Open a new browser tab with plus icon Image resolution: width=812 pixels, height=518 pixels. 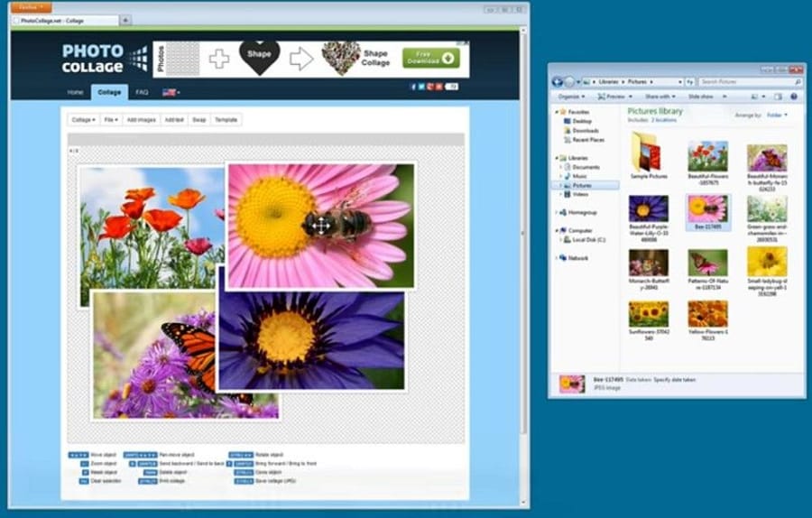click(x=125, y=20)
